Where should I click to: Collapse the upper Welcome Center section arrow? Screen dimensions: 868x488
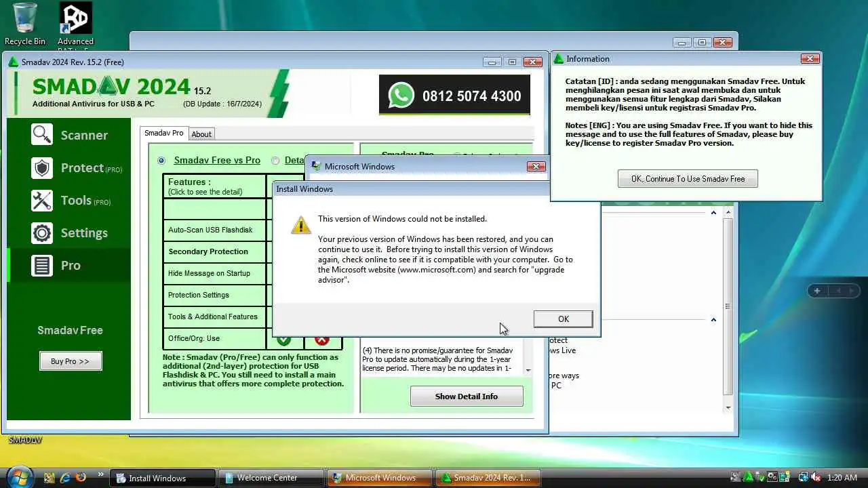point(713,213)
